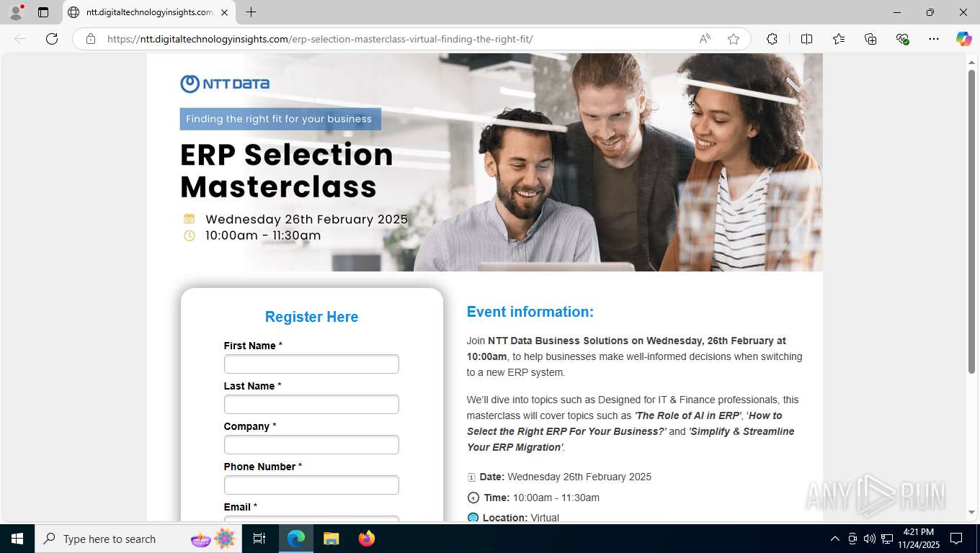
Task: Open Settings and more menu
Action: coord(934,39)
